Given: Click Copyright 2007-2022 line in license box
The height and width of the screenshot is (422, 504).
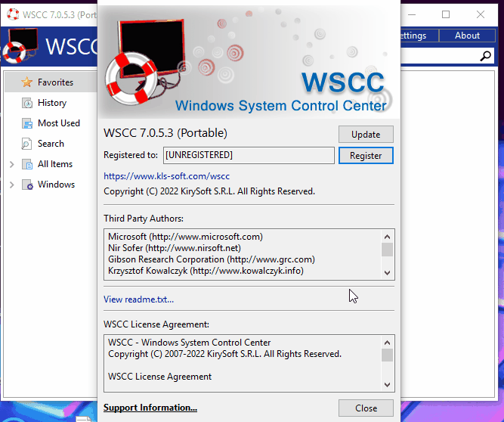Looking at the screenshot, I should click(x=224, y=354).
